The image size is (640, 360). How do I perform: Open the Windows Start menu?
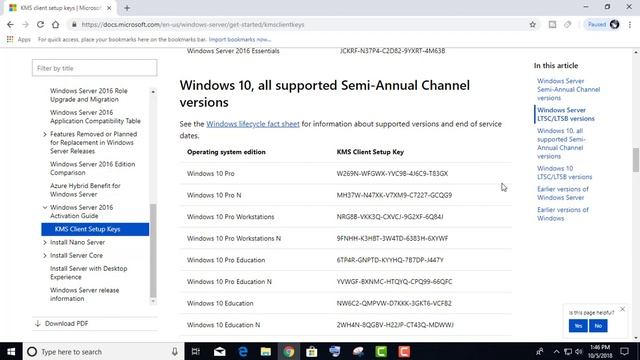pyautogui.click(x=11, y=351)
